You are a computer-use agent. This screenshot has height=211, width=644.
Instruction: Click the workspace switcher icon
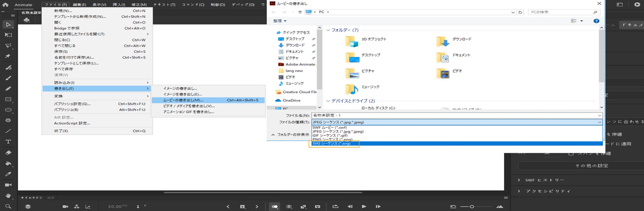click(620, 5)
